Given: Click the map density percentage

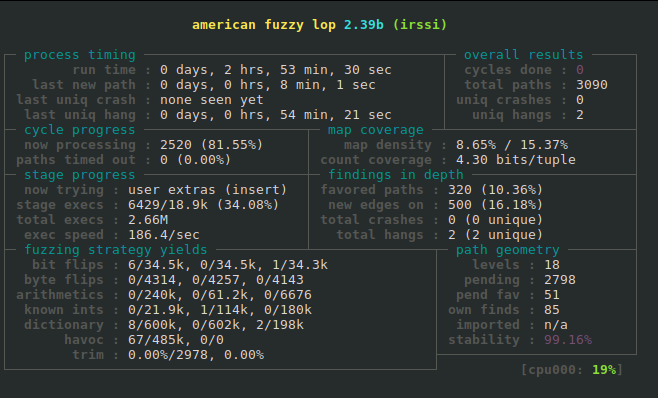Looking at the screenshot, I should tap(512, 145).
